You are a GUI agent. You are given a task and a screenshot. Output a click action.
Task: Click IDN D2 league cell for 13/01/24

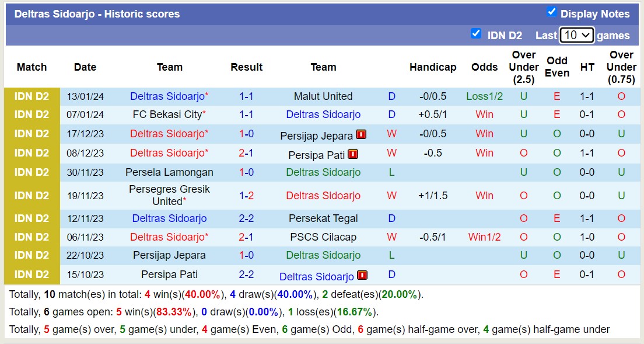32,96
